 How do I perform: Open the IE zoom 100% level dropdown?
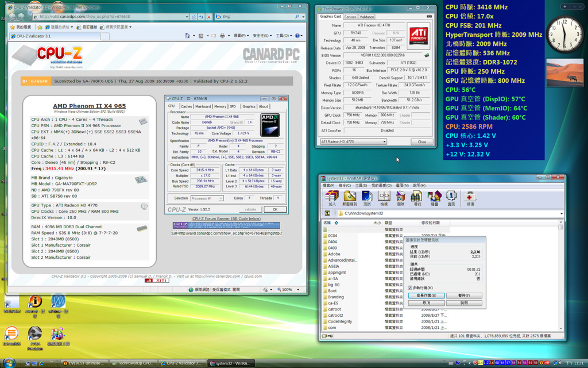pos(298,290)
